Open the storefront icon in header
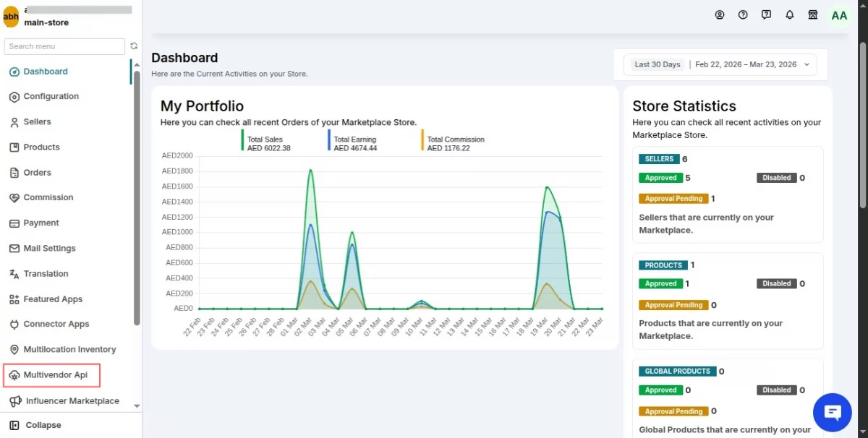Screen dimensions: 868x438 [x=813, y=14]
